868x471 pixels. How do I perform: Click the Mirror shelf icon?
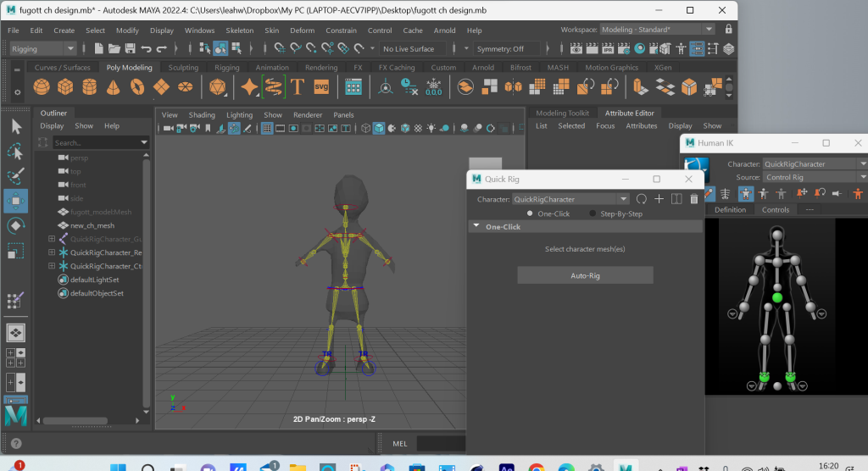pyautogui.click(x=513, y=87)
